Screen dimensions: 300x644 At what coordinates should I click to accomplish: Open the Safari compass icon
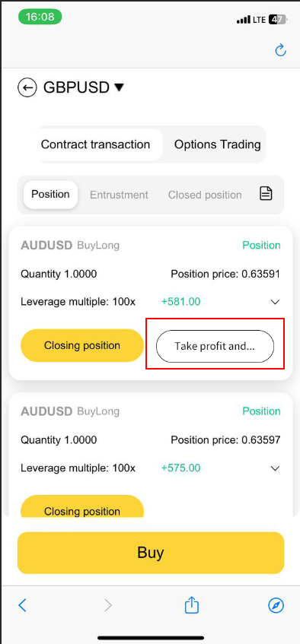[276, 605]
